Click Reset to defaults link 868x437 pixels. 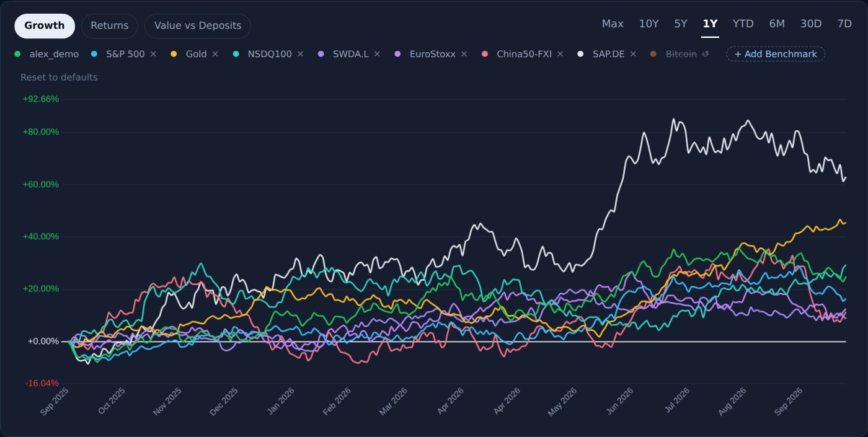click(59, 77)
